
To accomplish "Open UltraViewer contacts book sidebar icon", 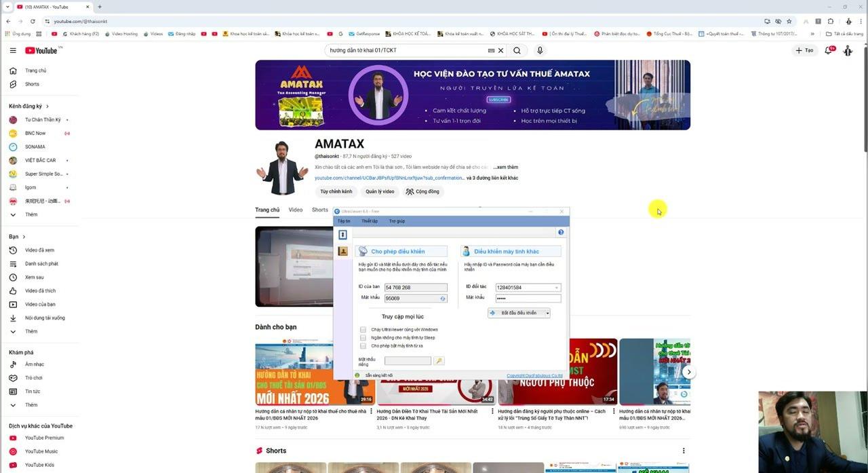I will 342,251.
